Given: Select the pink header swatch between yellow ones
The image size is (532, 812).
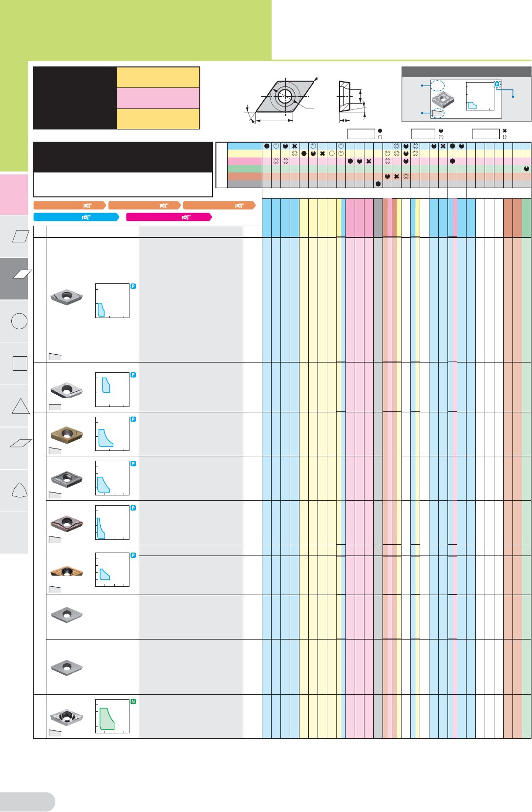Looking at the screenshot, I should pyautogui.click(x=158, y=98).
